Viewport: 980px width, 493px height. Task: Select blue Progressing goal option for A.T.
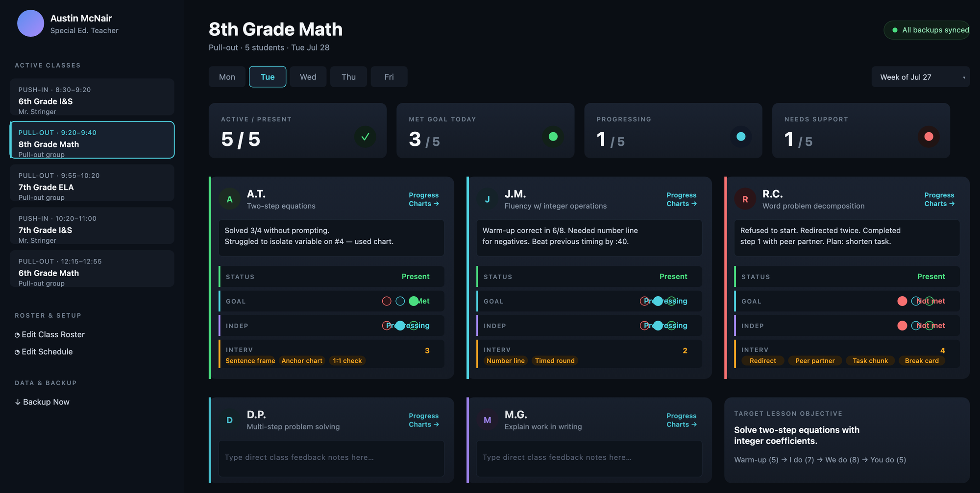[x=400, y=301]
